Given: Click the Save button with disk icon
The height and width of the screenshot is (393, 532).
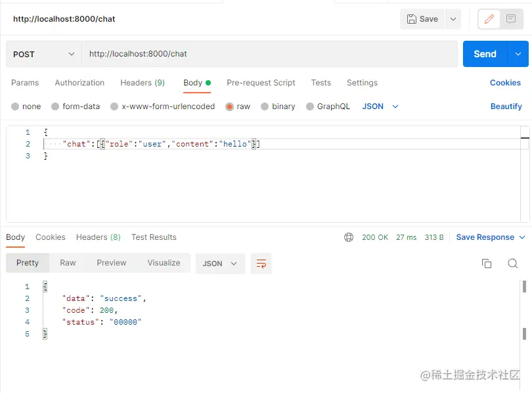Looking at the screenshot, I should (422, 19).
